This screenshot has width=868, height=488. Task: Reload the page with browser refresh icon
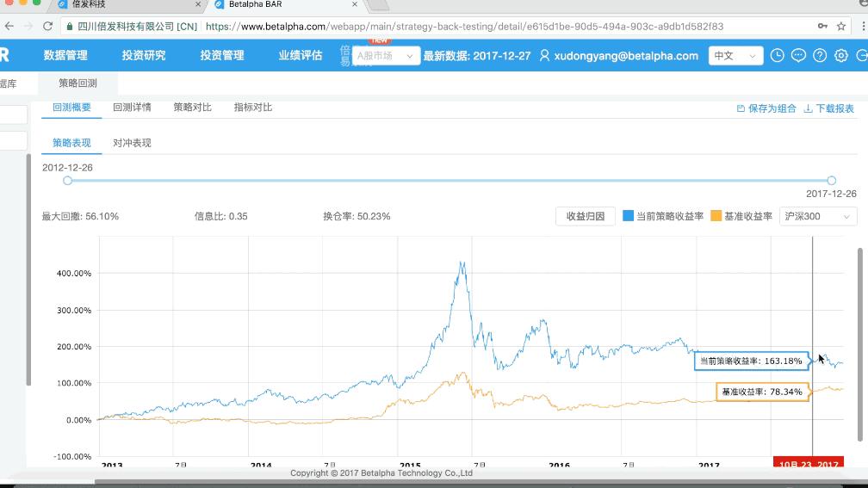click(x=48, y=26)
